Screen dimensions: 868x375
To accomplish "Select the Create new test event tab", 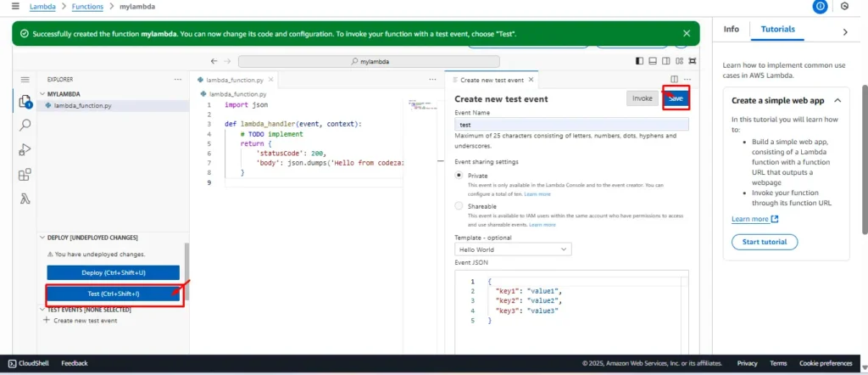I will tap(492, 80).
